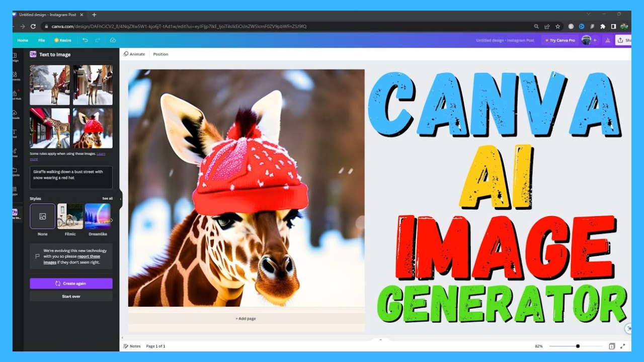This screenshot has width=644, height=362.
Task: Open the Apps sidebar panel
Action: pyautogui.click(x=15, y=191)
